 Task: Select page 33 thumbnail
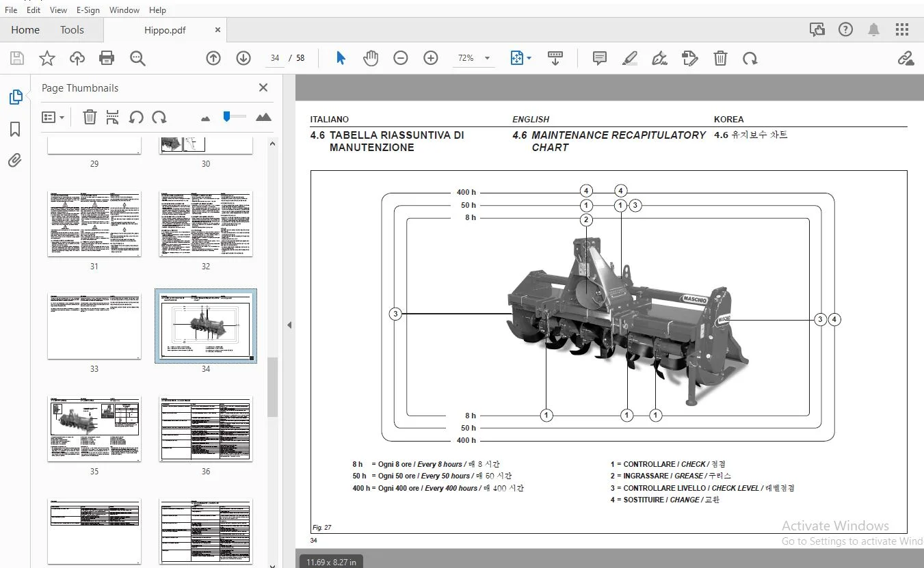[94, 327]
